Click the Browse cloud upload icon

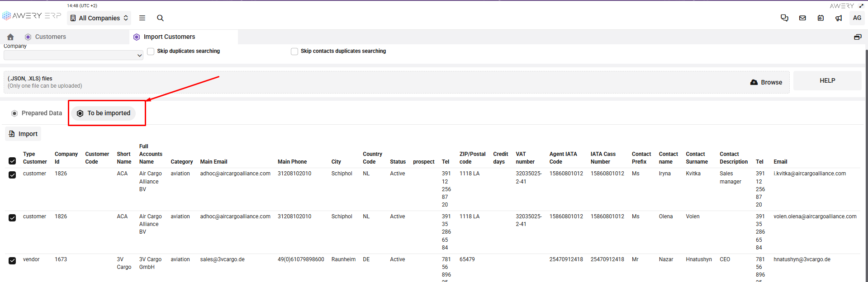click(754, 82)
